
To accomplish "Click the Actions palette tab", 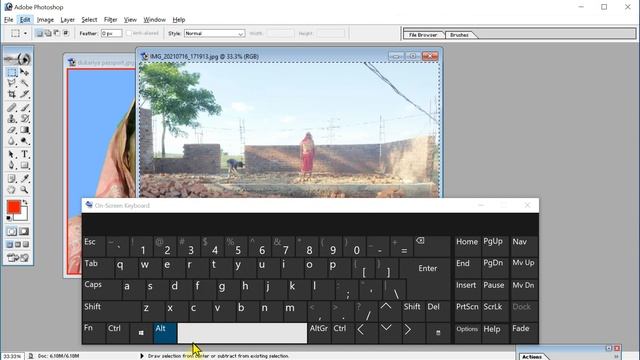I will pyautogui.click(x=532, y=356).
